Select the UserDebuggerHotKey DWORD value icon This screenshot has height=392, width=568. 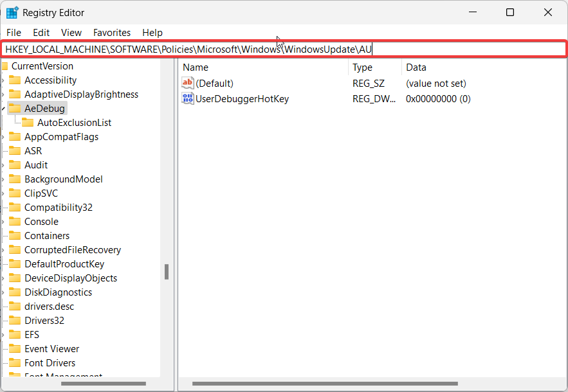click(x=188, y=99)
